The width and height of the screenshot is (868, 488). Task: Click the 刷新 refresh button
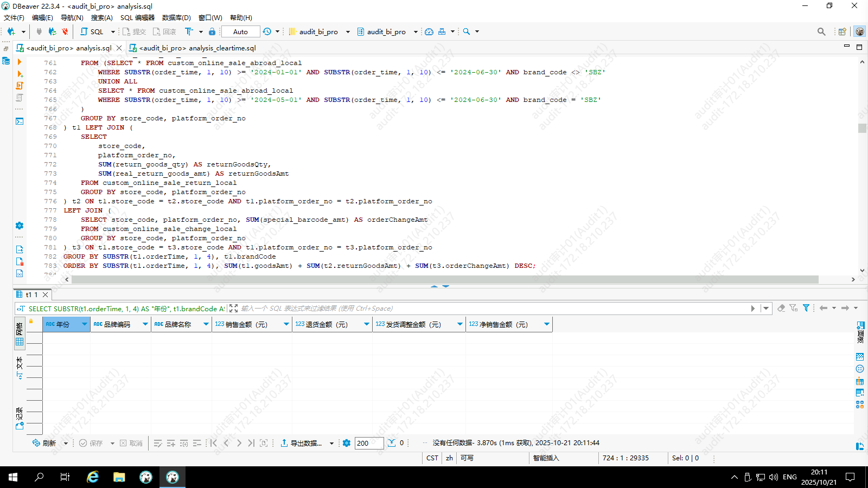coord(44,443)
